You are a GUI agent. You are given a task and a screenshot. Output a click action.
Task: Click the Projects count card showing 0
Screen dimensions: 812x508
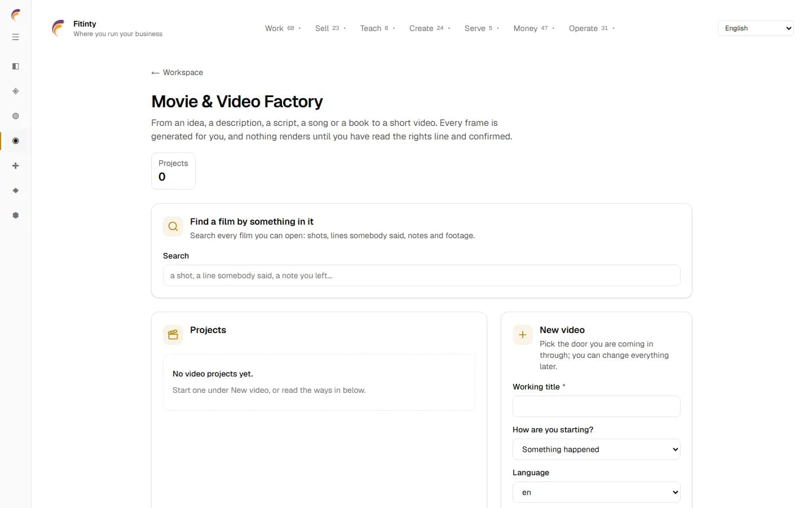click(173, 171)
